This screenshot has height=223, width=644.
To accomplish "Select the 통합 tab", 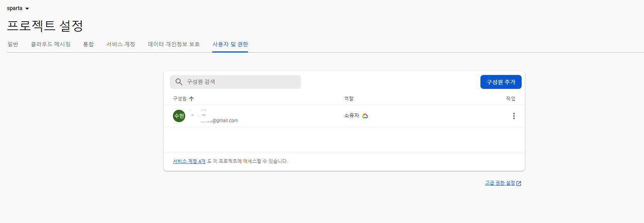I will tap(88, 44).
